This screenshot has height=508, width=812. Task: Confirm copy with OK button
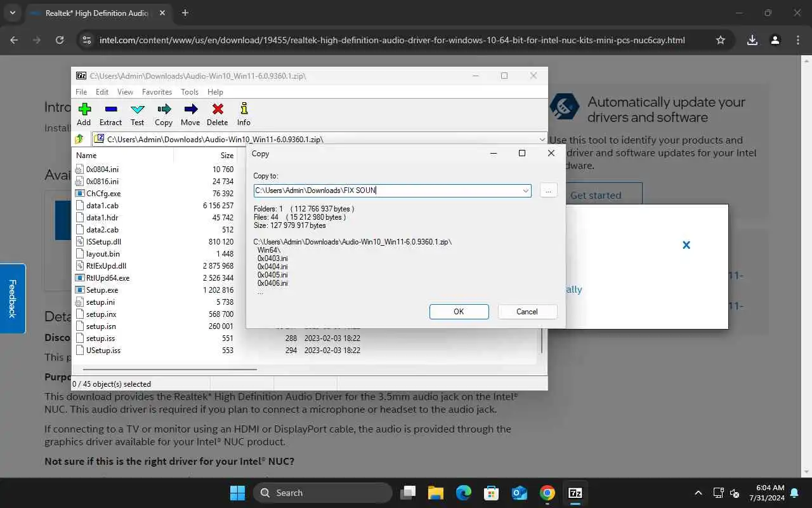click(x=459, y=312)
